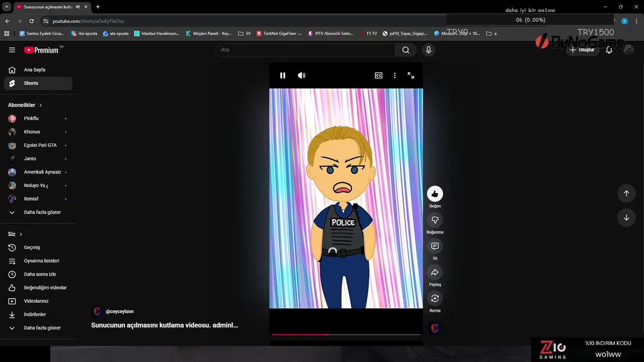Enter fullscreen mode on the Shorts player

pos(411,75)
